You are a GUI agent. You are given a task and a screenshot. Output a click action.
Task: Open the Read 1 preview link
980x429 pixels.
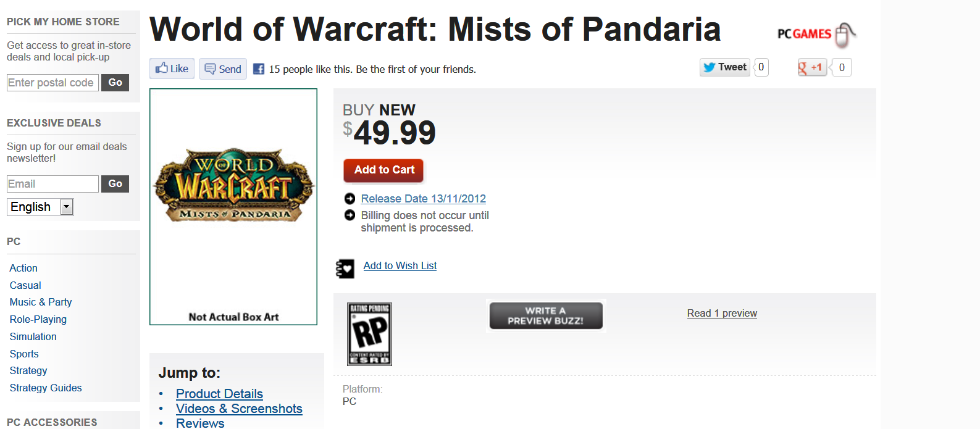[x=722, y=313]
